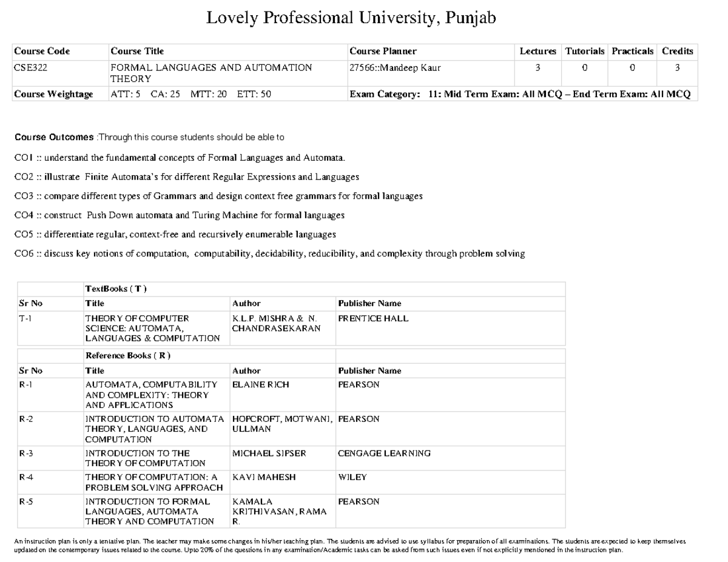
Task: Click 'AUTOMATA, COMPUTABILITY AND COMPLEXITY' title
Action: click(x=152, y=395)
